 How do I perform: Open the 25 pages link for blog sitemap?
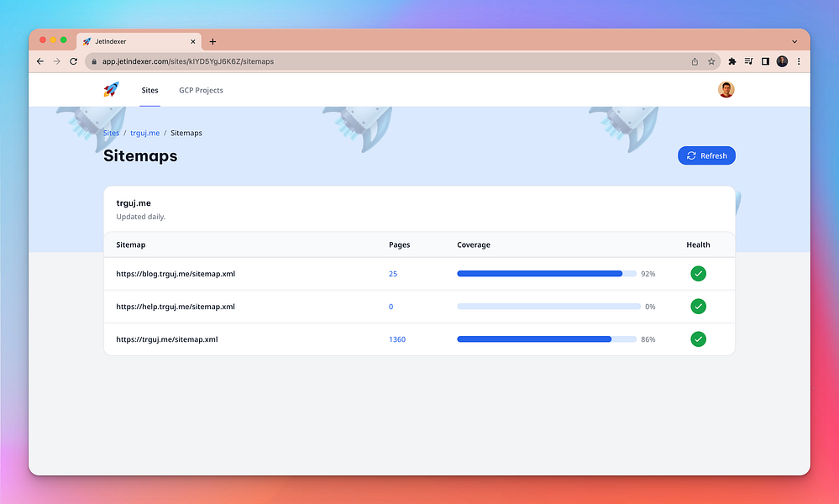click(x=393, y=274)
